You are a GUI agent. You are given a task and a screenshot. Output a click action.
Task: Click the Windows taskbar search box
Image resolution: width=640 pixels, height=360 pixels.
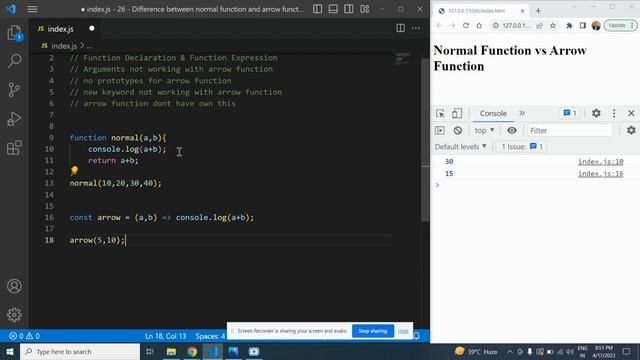pos(80,351)
